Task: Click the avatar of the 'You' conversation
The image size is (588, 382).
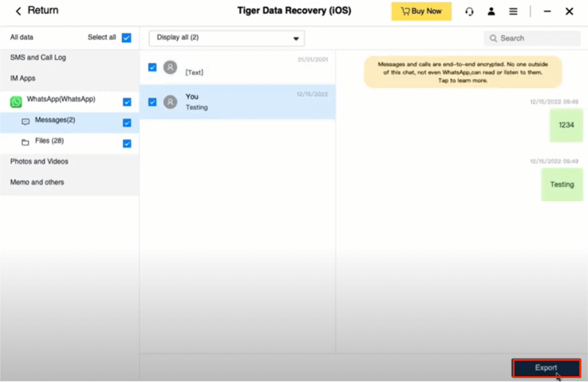Action: [x=170, y=102]
